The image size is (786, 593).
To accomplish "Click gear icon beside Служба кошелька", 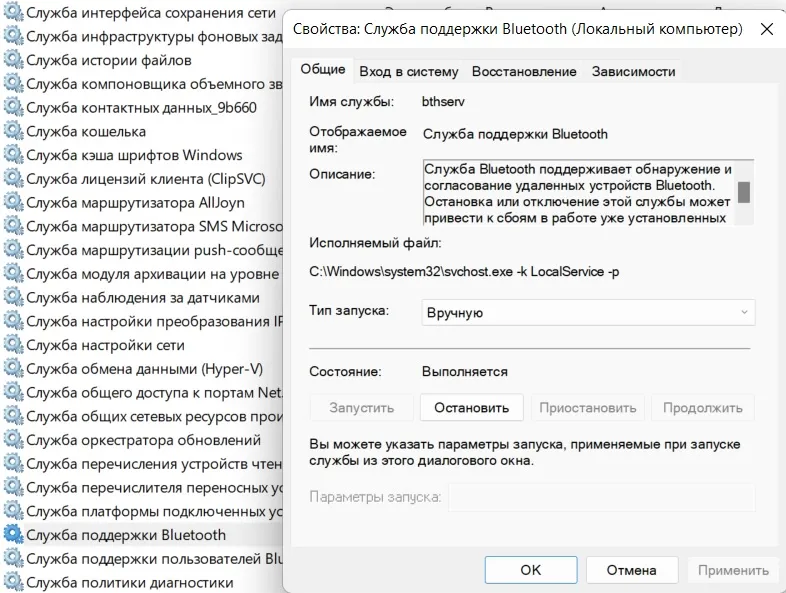I will (14, 131).
